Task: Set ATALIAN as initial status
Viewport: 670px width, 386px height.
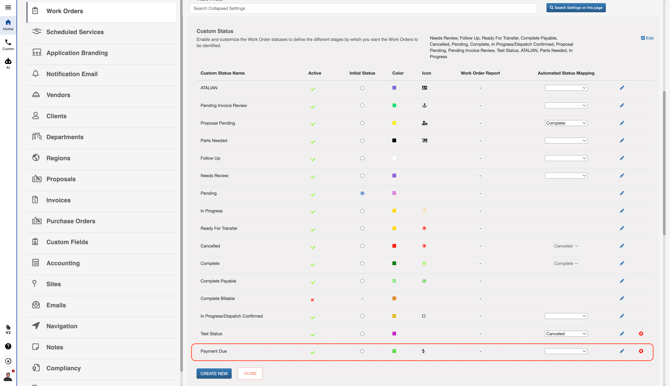Action: tap(362, 88)
